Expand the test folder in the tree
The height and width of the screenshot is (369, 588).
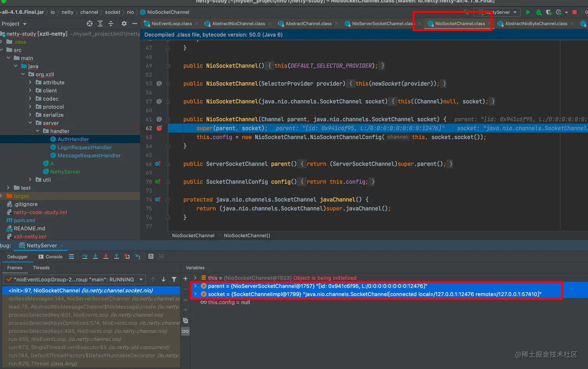point(8,188)
